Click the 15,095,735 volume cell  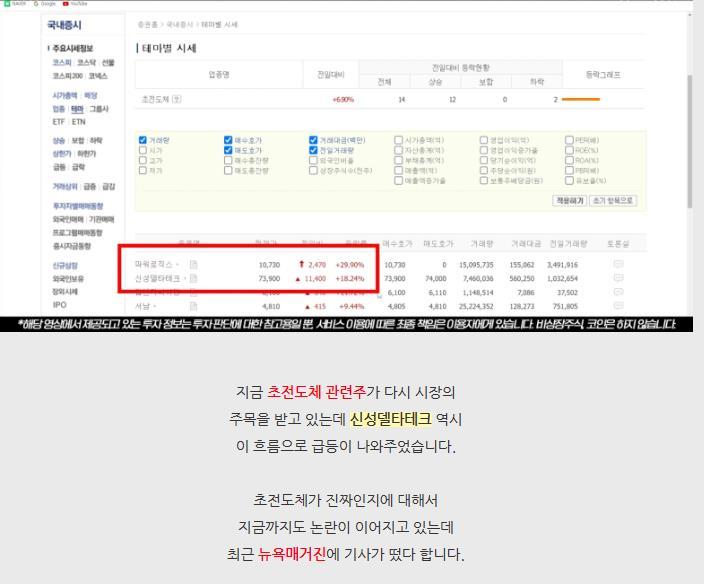[476, 265]
